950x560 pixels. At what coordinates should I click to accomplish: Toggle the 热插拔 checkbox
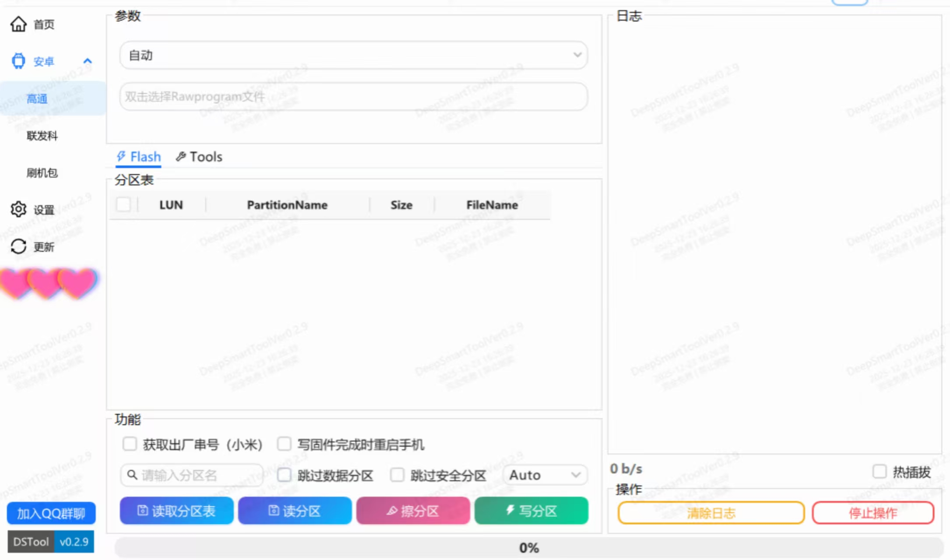pyautogui.click(x=879, y=471)
